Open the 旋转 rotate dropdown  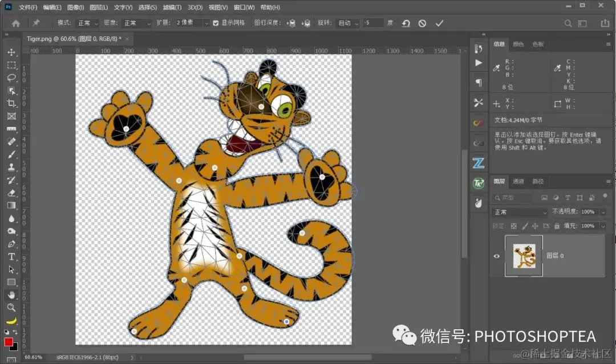click(348, 23)
